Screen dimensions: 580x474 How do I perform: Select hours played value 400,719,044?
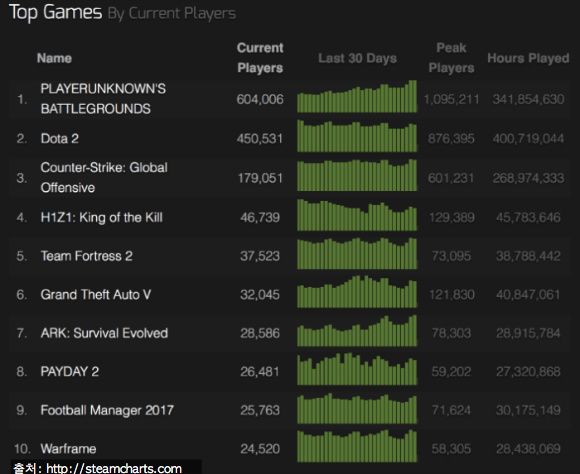click(x=528, y=139)
